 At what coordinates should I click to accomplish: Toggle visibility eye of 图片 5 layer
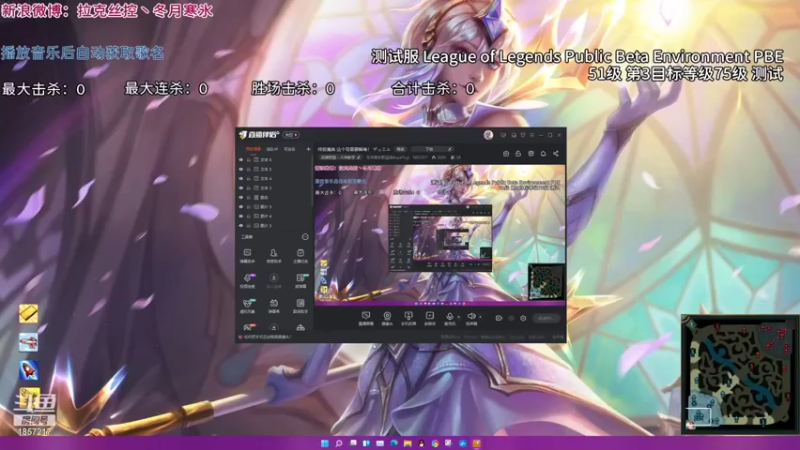coord(241,207)
